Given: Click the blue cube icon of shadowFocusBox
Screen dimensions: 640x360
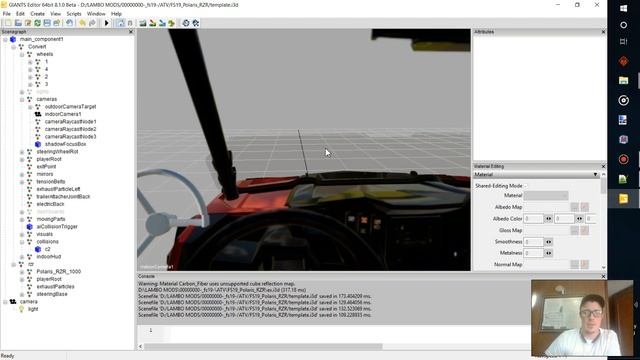Looking at the screenshot, I should [x=38, y=144].
